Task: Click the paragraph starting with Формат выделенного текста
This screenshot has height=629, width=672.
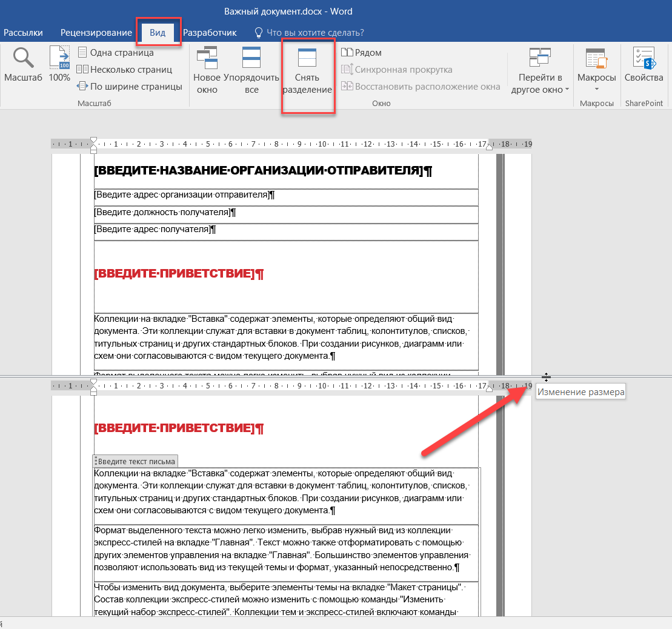Action: (x=282, y=549)
